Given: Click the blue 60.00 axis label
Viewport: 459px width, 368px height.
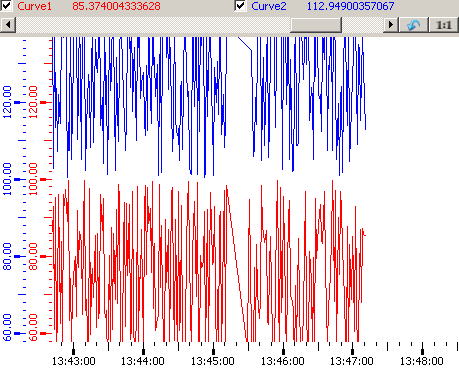Looking at the screenshot, I should coord(7,327).
